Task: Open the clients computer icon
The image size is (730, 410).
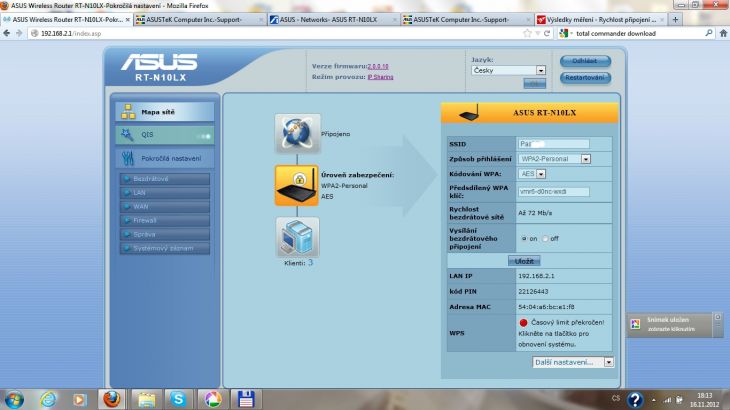Action: tap(297, 237)
